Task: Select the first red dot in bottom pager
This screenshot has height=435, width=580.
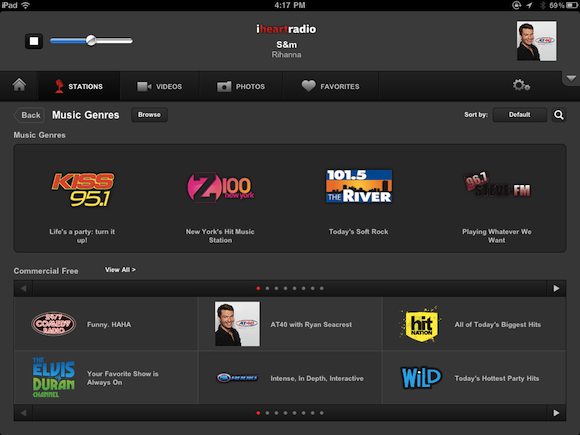Action: tap(258, 413)
